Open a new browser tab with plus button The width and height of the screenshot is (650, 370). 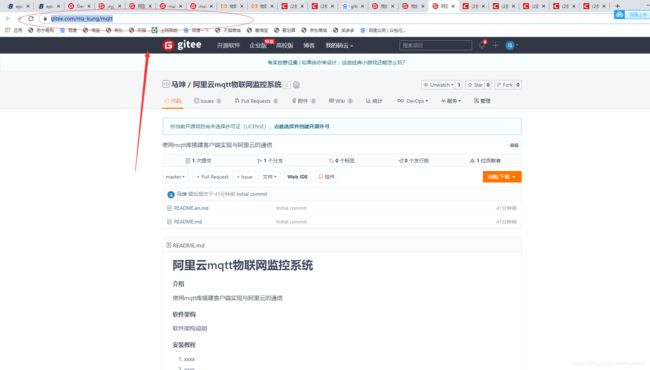tap(617, 6)
